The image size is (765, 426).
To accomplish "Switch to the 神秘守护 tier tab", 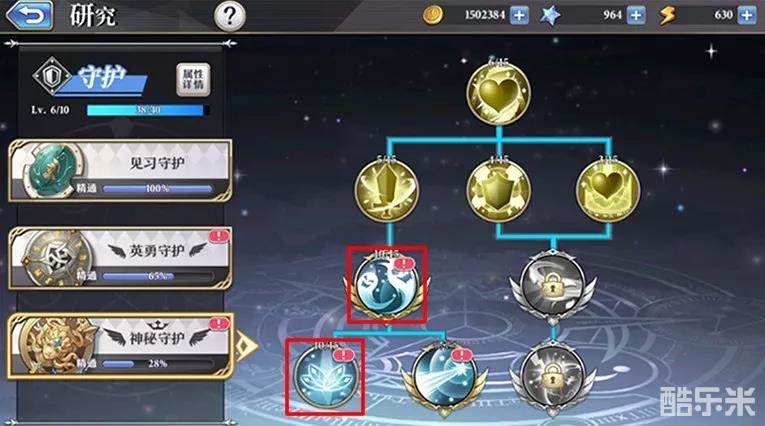I will pos(120,346).
